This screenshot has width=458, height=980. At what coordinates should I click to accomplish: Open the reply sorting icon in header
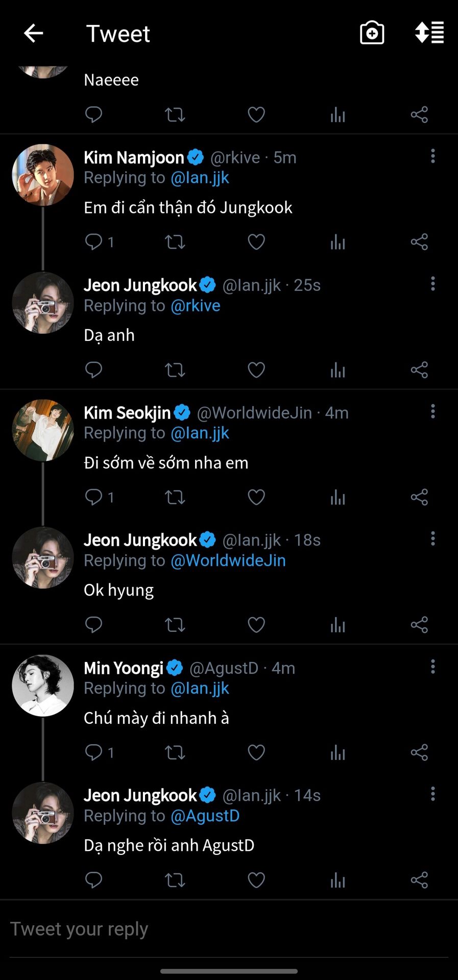pyautogui.click(x=429, y=33)
